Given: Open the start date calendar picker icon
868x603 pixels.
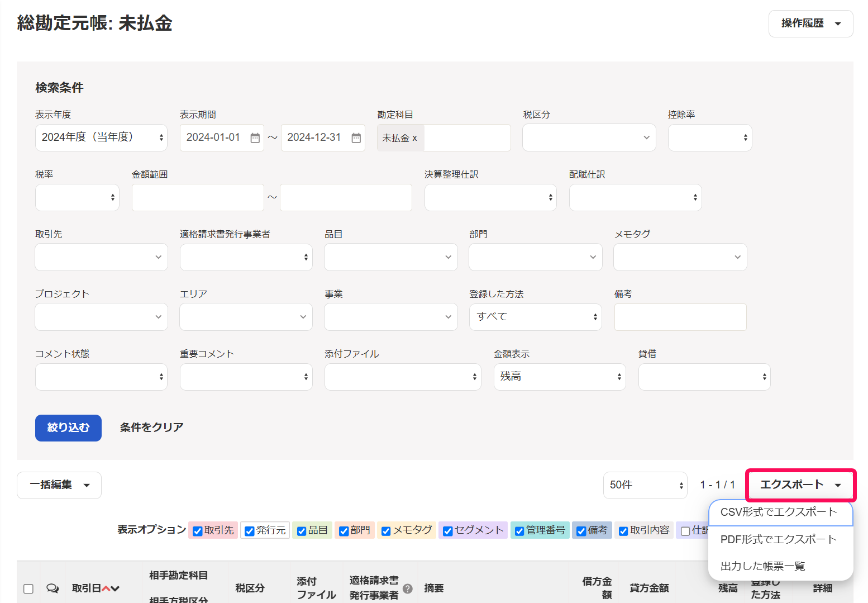Looking at the screenshot, I should click(255, 138).
